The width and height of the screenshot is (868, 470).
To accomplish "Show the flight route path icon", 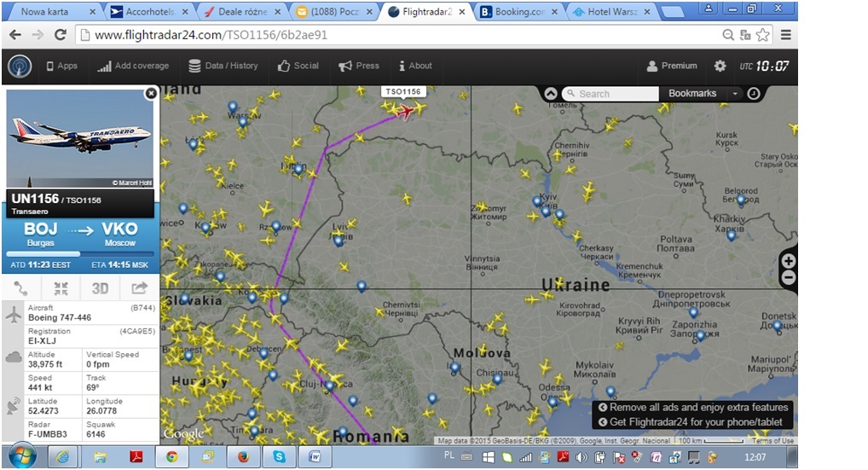I will pos(21,288).
